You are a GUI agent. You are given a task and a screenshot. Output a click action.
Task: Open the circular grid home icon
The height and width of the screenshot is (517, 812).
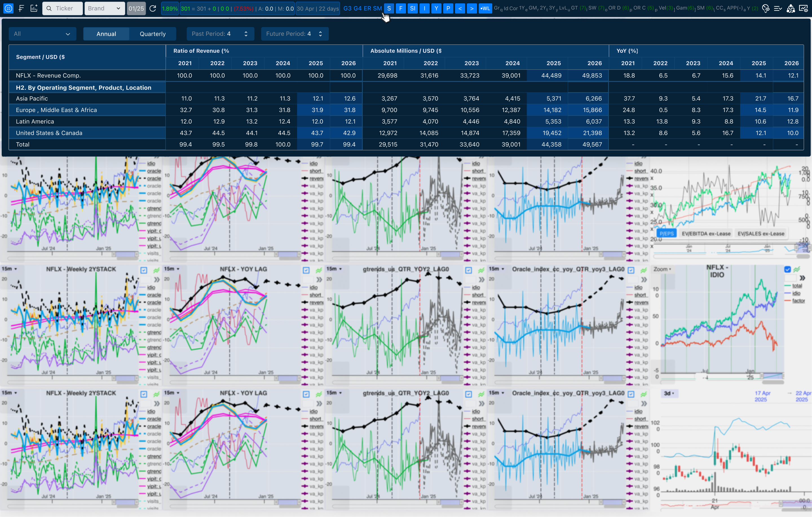(8, 8)
